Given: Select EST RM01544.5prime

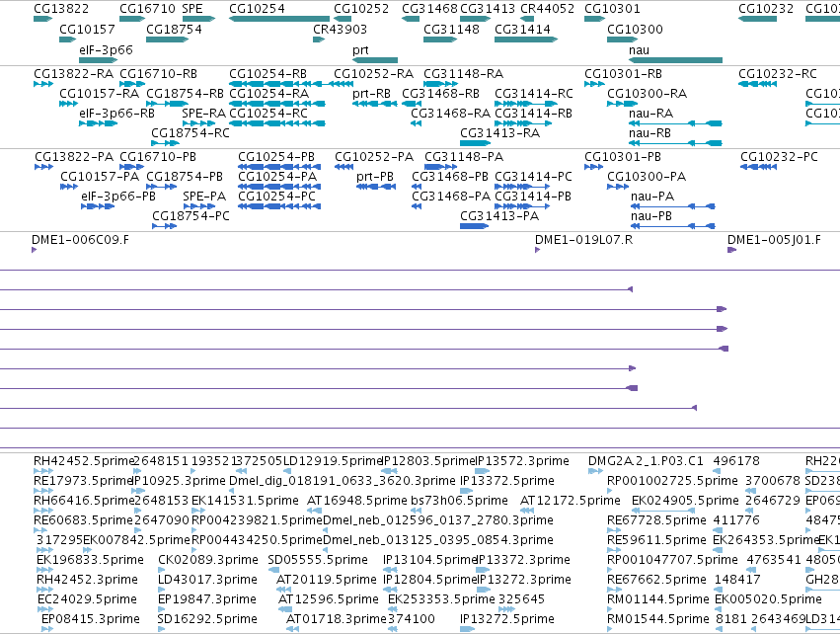Looking at the screenshot, I should point(658,619).
